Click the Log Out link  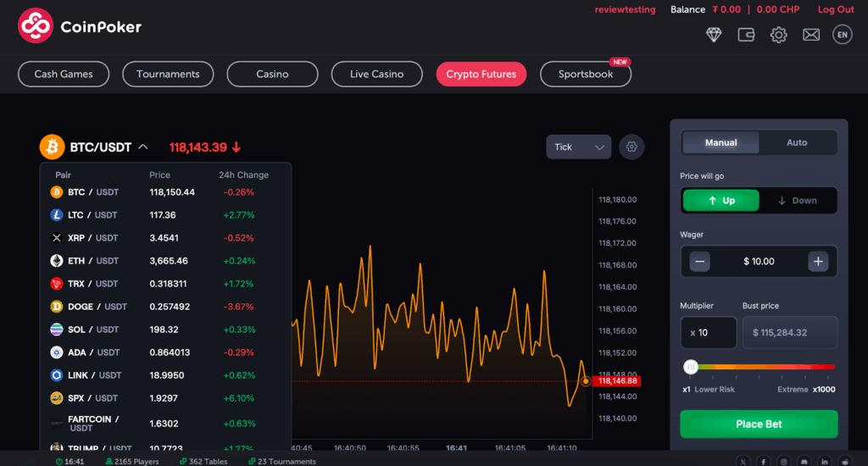tap(835, 9)
